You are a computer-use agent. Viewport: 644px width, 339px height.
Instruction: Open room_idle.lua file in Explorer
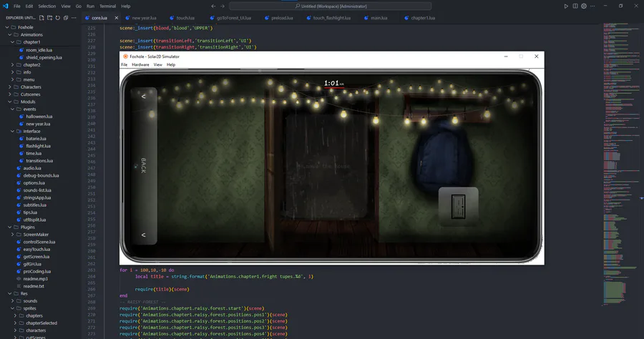pyautogui.click(x=39, y=50)
